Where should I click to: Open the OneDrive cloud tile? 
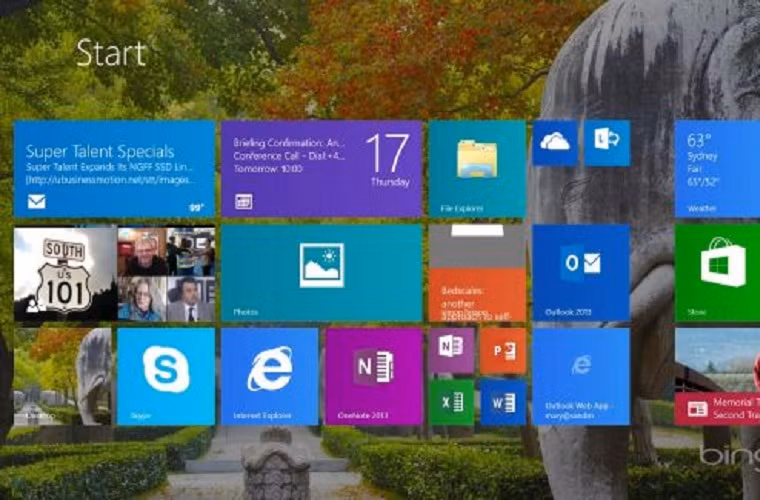[x=555, y=143]
